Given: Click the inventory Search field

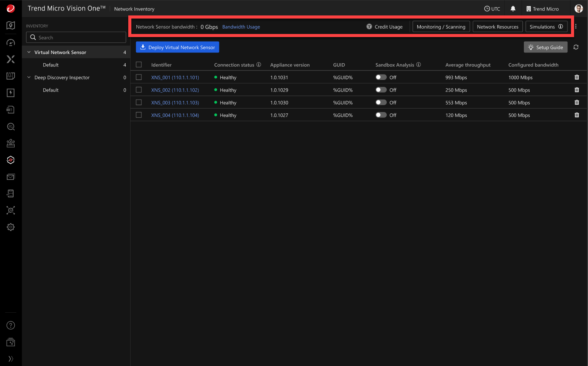Looking at the screenshot, I should [76, 37].
